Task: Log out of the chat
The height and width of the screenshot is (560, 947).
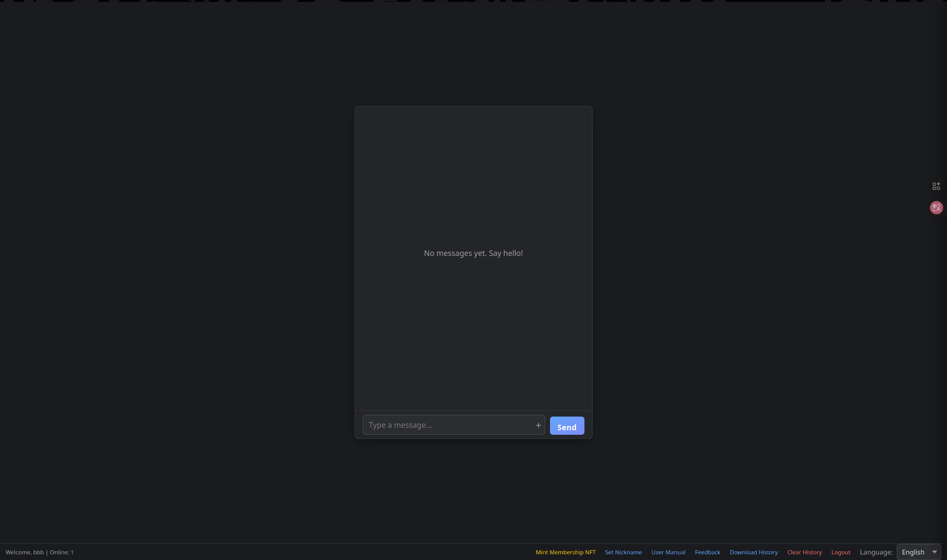Action: (841, 552)
